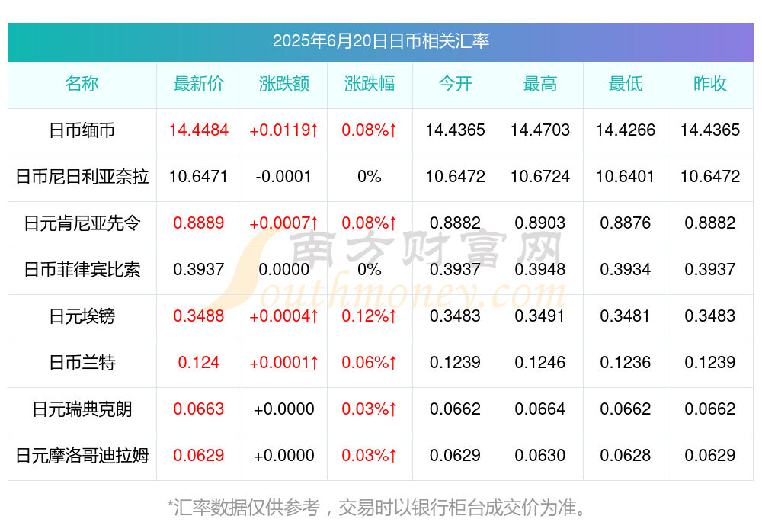Click change amount +0.0004↑
Viewport: 762px width, 532px height.
(x=284, y=316)
